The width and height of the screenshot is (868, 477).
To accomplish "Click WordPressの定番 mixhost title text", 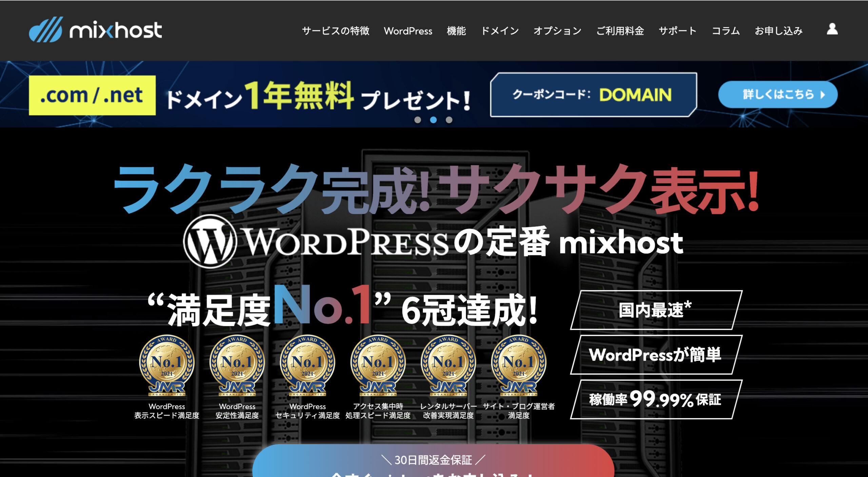I will pyautogui.click(x=433, y=242).
